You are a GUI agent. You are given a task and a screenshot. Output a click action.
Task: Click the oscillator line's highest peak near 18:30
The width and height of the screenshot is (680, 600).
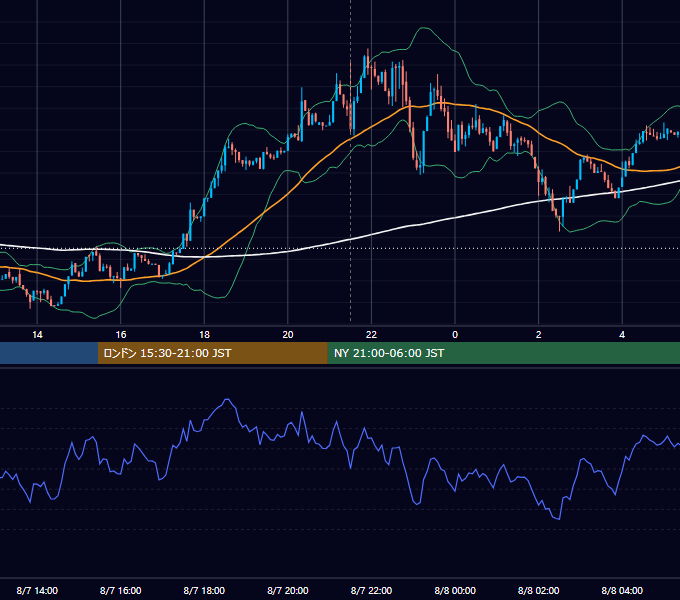227,399
